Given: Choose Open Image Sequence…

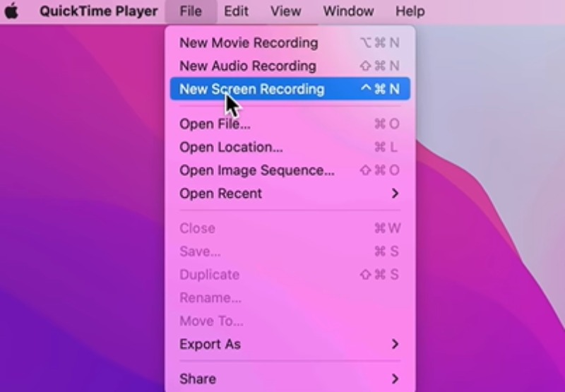Looking at the screenshot, I should (290, 170).
